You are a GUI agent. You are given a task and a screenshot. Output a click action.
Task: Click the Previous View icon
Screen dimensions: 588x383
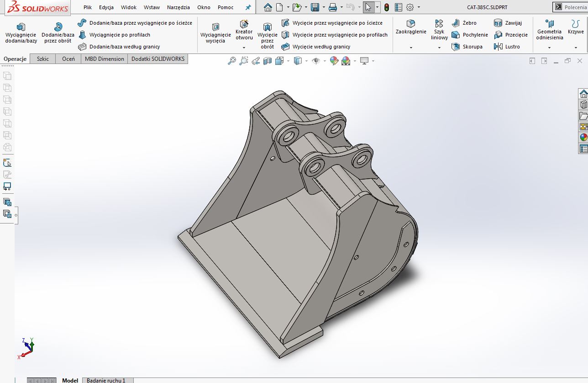point(256,61)
